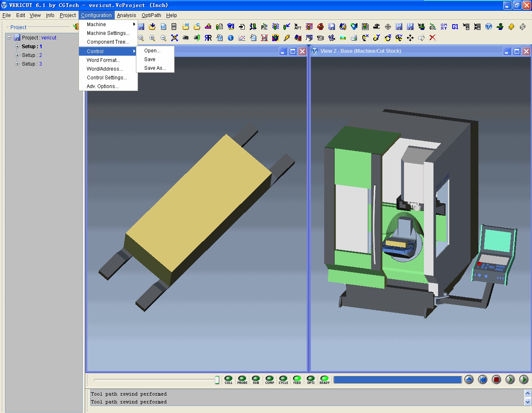Toggle the PROBE status light
The height and width of the screenshot is (413, 532).
tap(242, 380)
